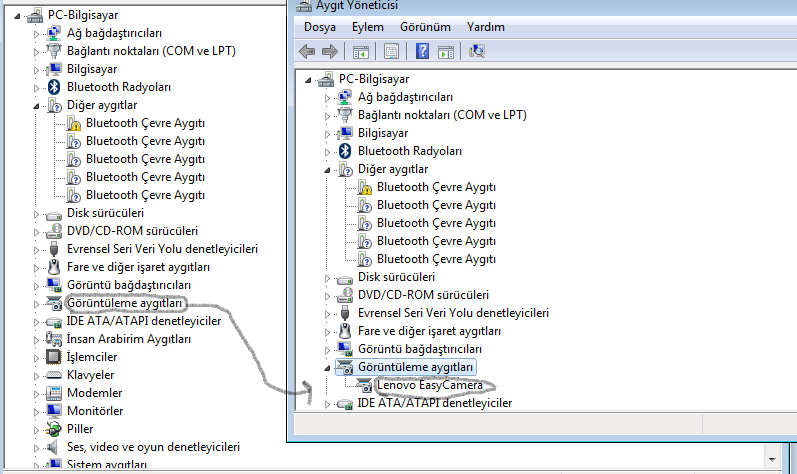Open the Yardım menu
797x474 pixels.
point(485,27)
